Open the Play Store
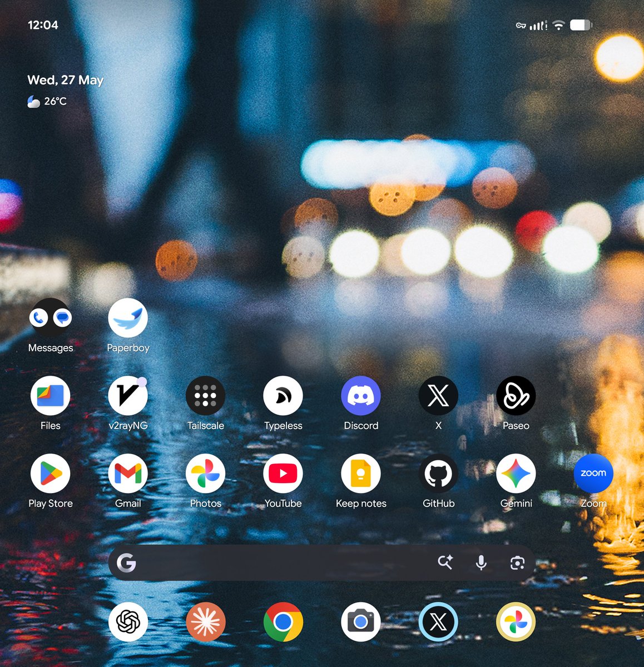The image size is (644, 667). click(x=51, y=474)
